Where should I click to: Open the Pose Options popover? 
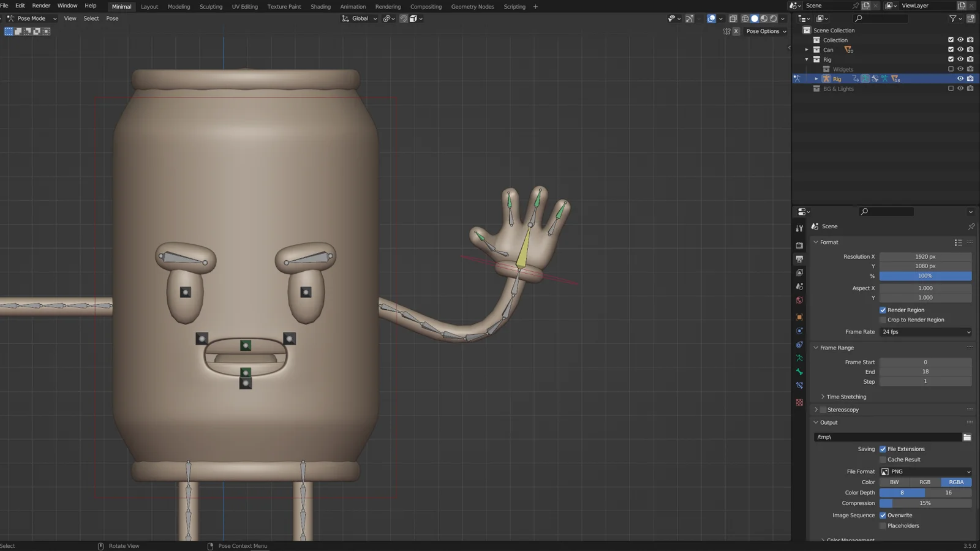[x=764, y=31]
